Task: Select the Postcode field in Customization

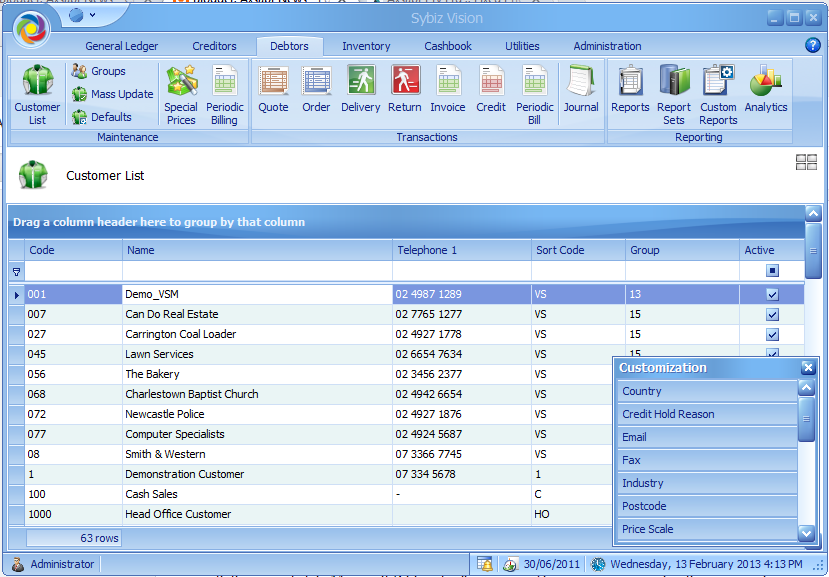Action: pyautogui.click(x=707, y=506)
